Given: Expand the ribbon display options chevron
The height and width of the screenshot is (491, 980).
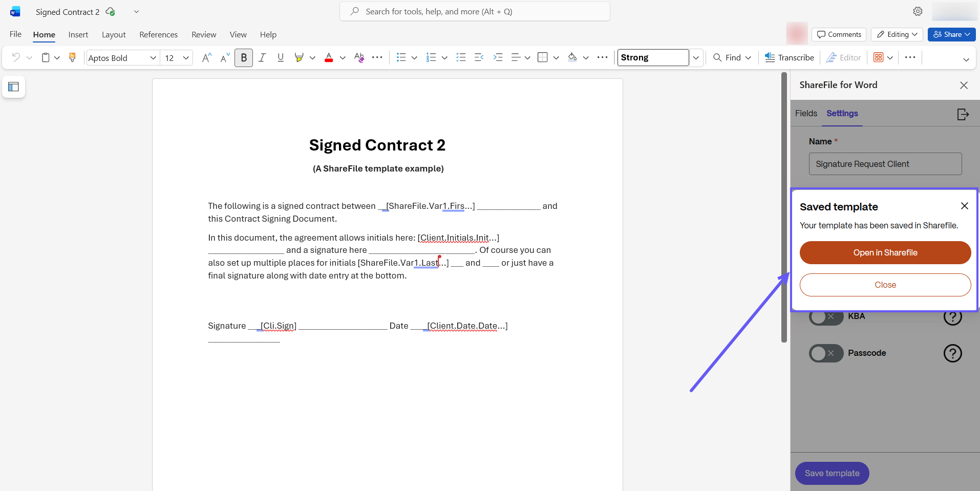Looking at the screenshot, I should (x=966, y=59).
